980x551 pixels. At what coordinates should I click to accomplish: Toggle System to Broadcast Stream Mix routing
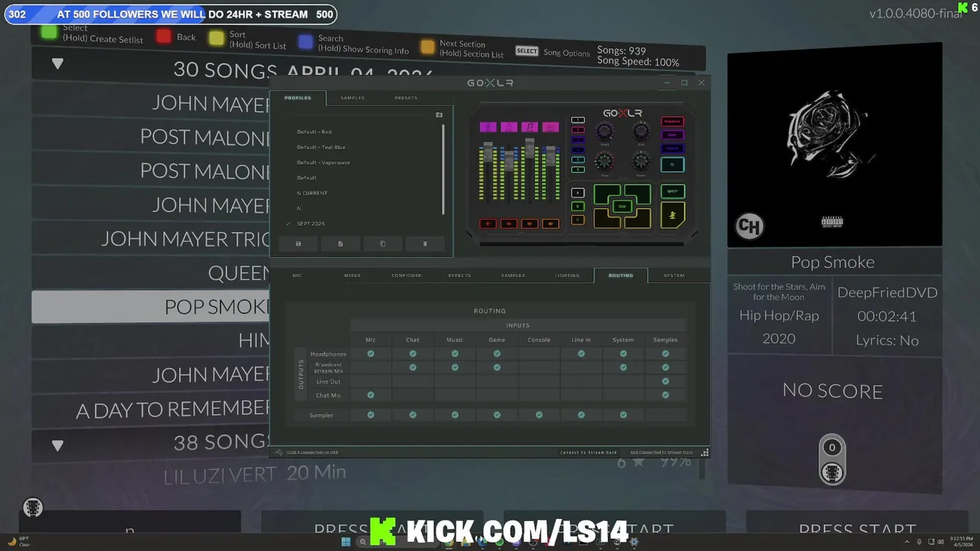623,367
